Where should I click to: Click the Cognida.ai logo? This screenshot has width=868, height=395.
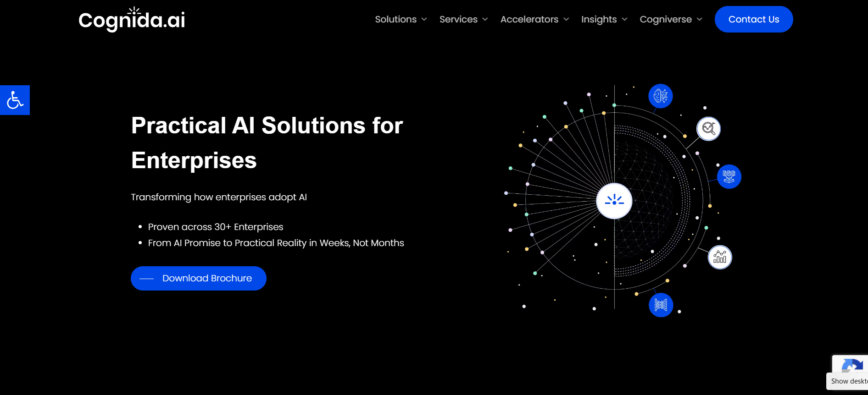point(132,19)
